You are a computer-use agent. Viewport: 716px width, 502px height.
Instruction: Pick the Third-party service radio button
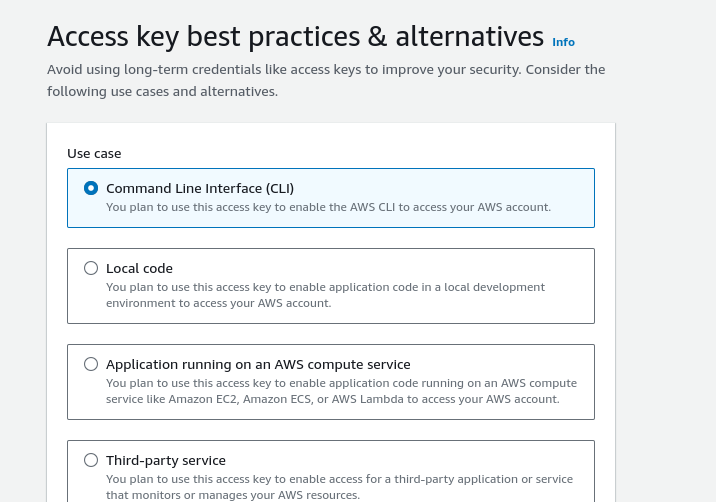point(91,460)
